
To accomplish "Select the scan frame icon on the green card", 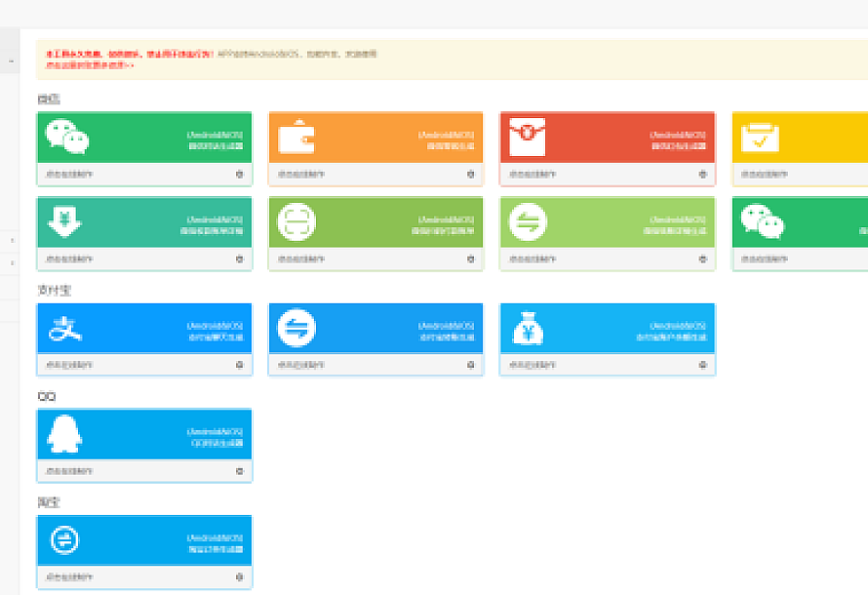I will click(296, 222).
